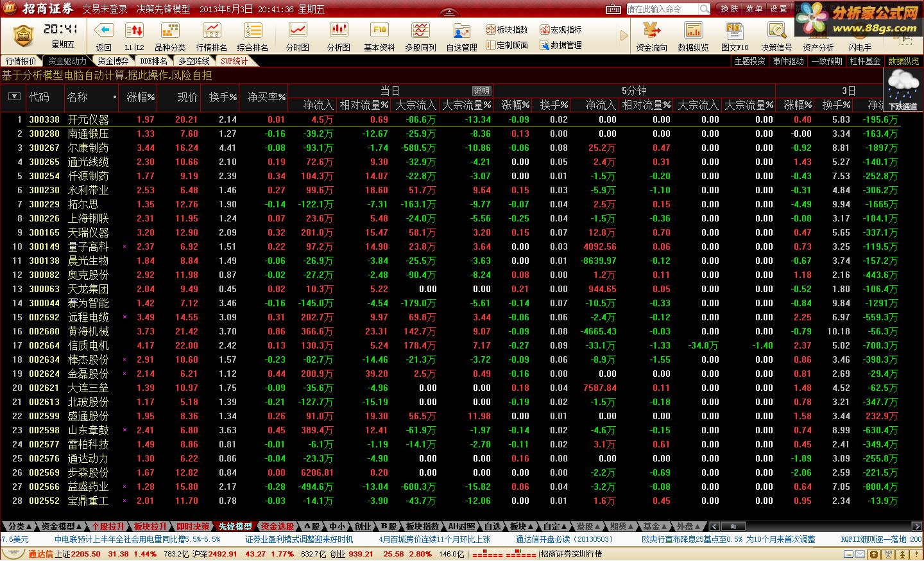Viewport: 924px width, 561px height.
Task: Click the 换肤 skin button
Action: click(x=730, y=9)
